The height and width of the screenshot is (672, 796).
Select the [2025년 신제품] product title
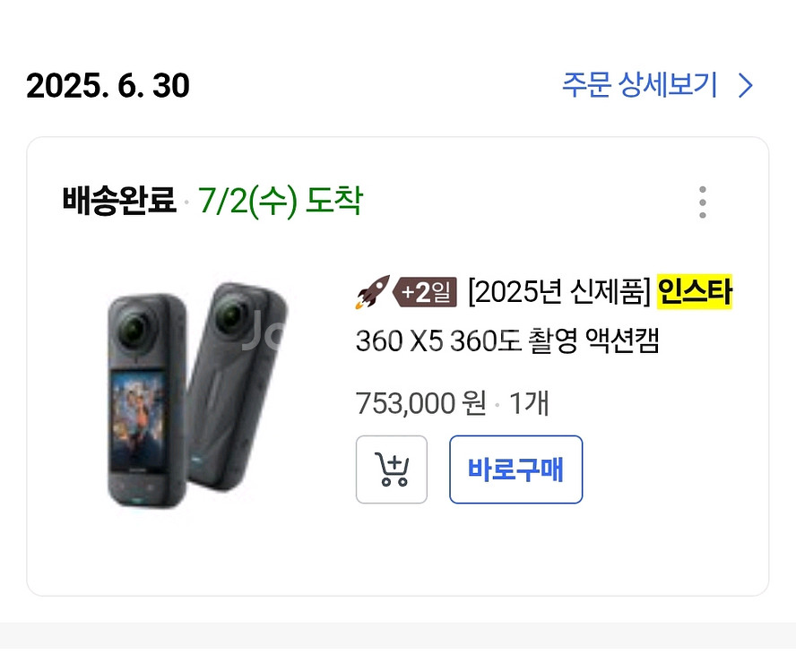558,292
